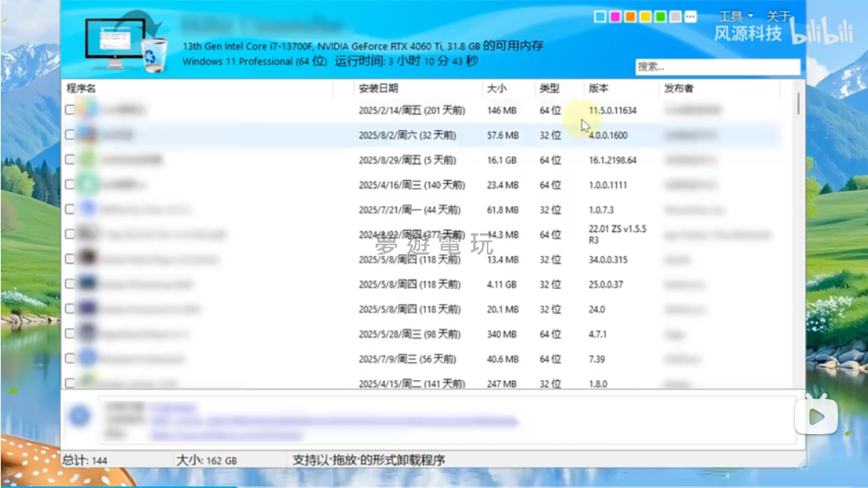
Task: Click the 运行时间 uptime text in the header
Action: point(406,61)
